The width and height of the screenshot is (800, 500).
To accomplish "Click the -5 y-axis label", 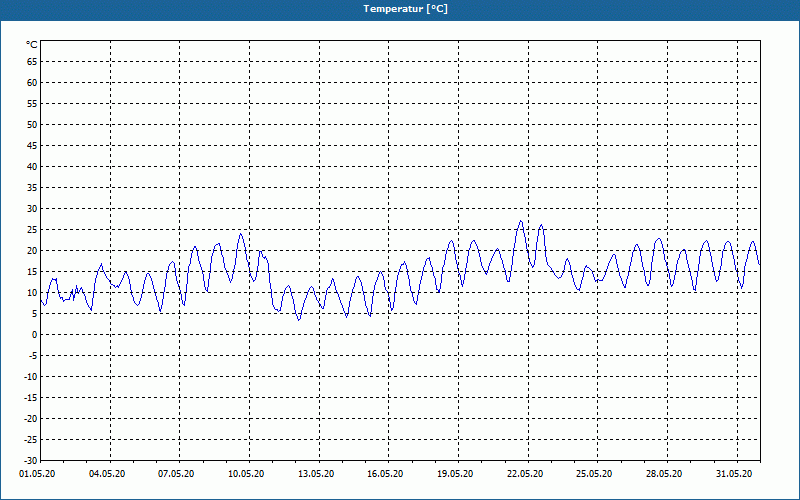I will tap(32, 356).
